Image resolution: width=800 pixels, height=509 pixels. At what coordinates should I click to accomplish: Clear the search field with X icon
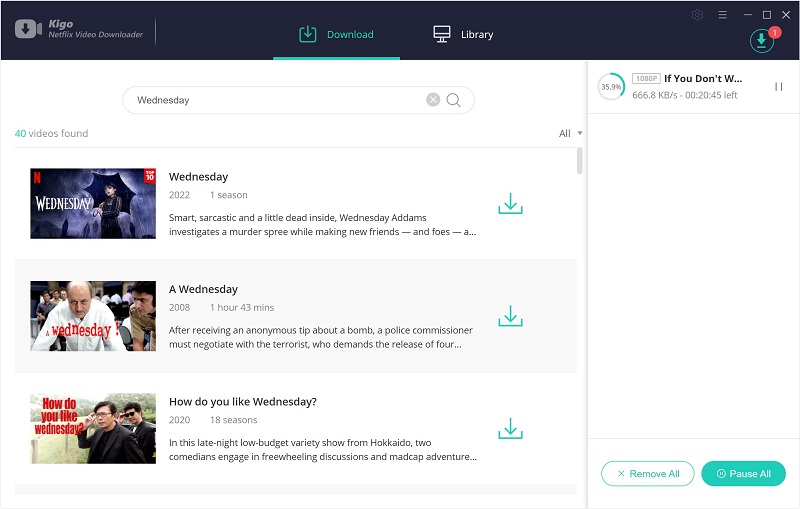click(433, 100)
